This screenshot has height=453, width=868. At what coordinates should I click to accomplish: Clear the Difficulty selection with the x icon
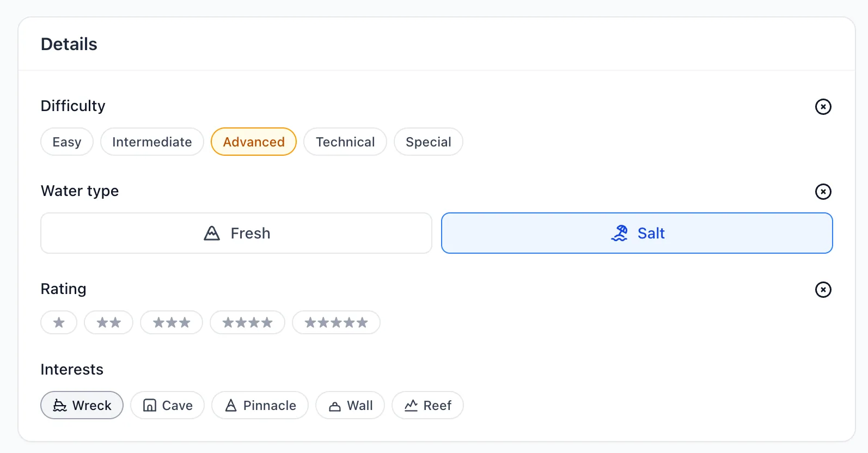pos(823,107)
